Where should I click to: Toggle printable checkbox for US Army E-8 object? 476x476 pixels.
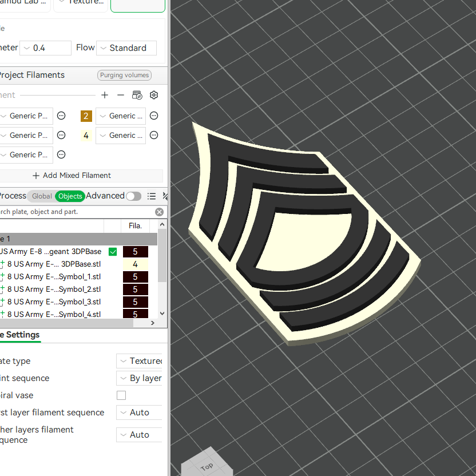pos(113,252)
